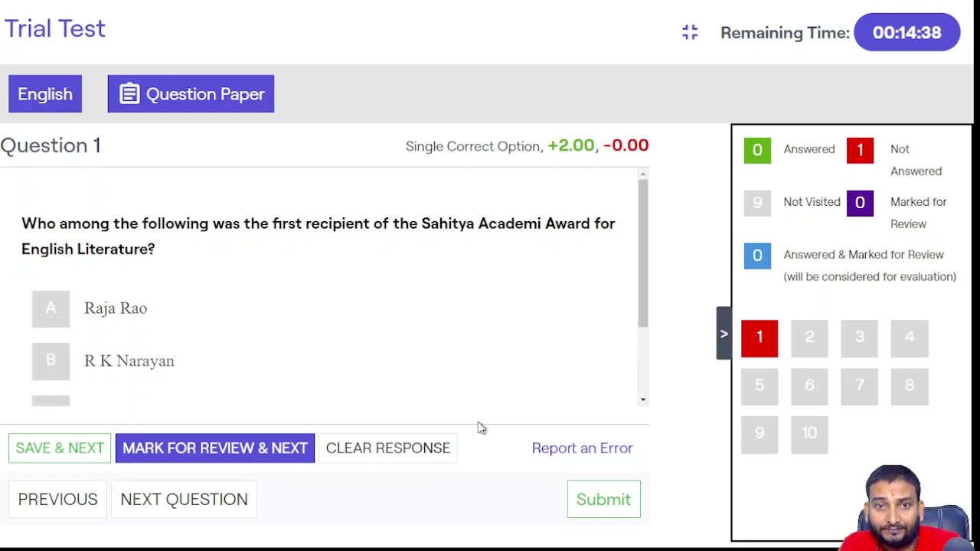
Task: Click the red Not Answered count badge
Action: click(860, 150)
